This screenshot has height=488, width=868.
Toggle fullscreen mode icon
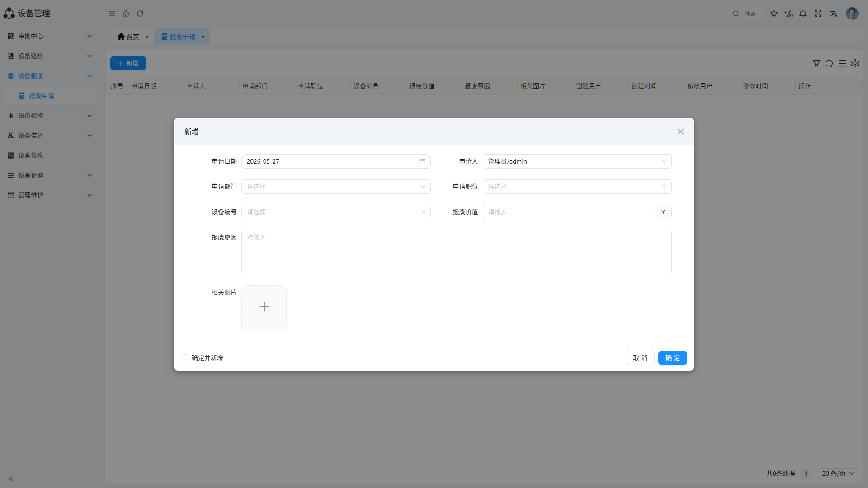(818, 14)
